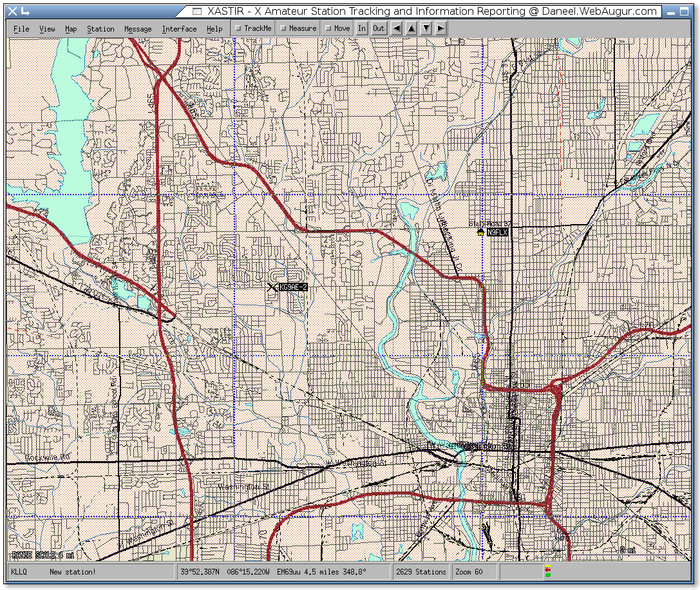Click the In zoom button
The height and width of the screenshot is (590, 700).
(362, 28)
